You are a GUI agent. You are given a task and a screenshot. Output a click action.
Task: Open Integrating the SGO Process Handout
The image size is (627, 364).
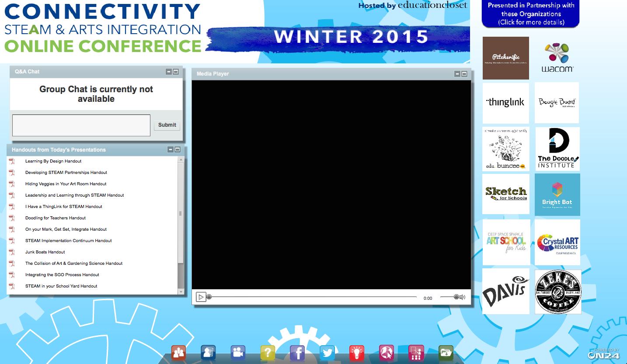pos(62,275)
